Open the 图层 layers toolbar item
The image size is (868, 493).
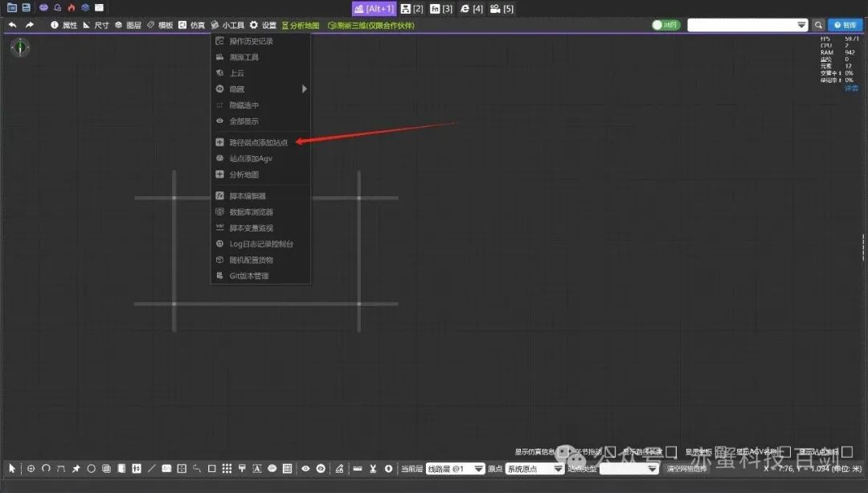(x=128, y=25)
